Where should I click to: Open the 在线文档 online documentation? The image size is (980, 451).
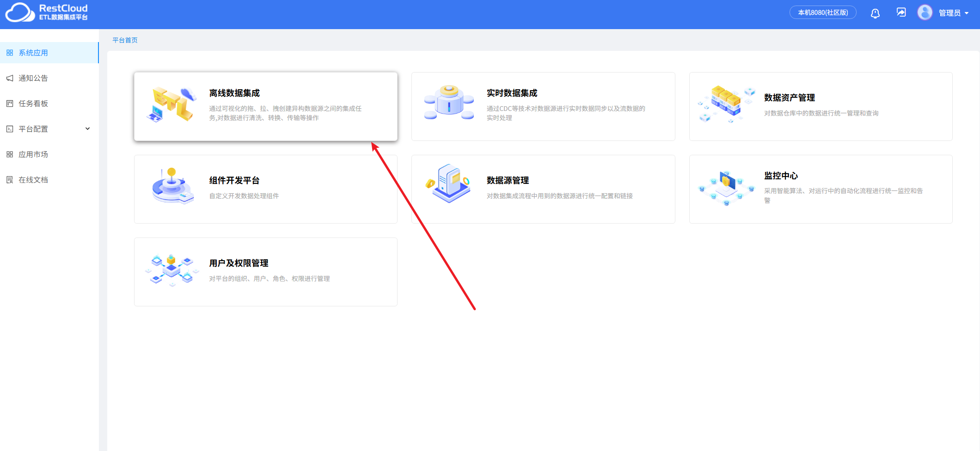click(x=33, y=179)
